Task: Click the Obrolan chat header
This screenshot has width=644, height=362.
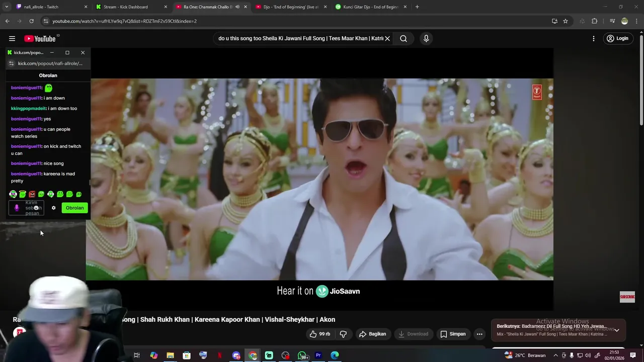Action: coord(48,75)
